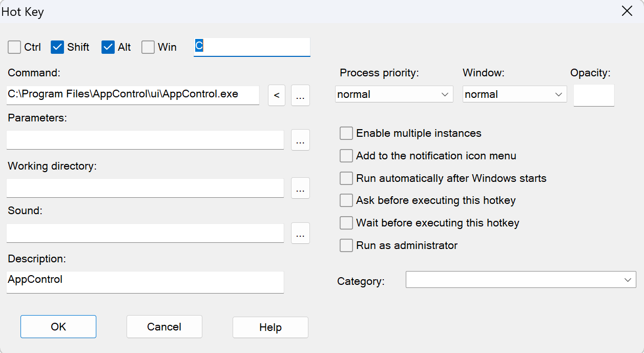Click the Cancel button
Viewport: 644px width, 353px height.
164,327
